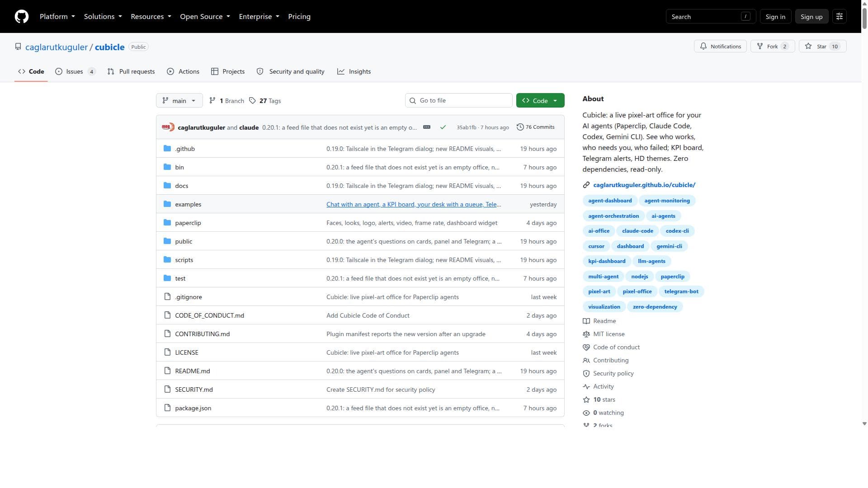This screenshot has height=488, width=868.
Task: Switch to the Pull requests tab
Action: click(x=131, y=72)
